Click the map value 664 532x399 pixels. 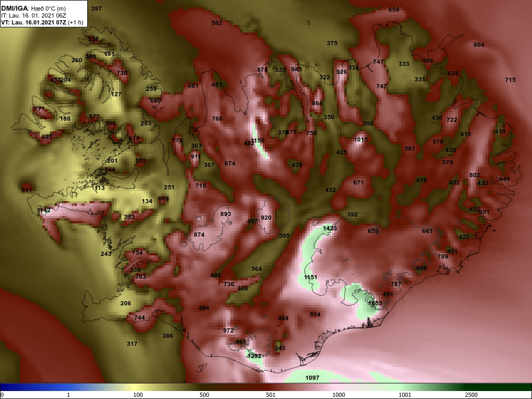click(479, 45)
